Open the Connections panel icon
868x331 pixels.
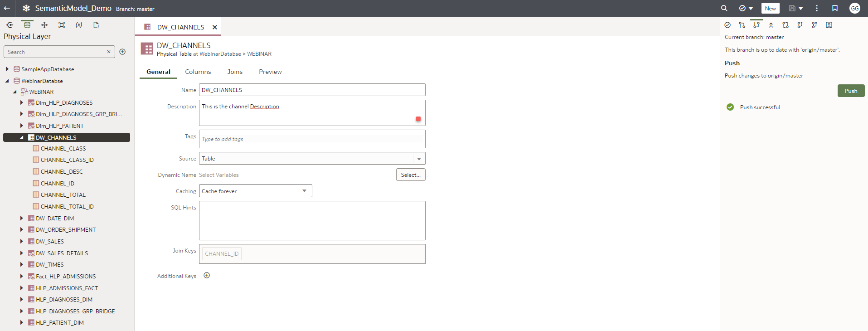10,25
